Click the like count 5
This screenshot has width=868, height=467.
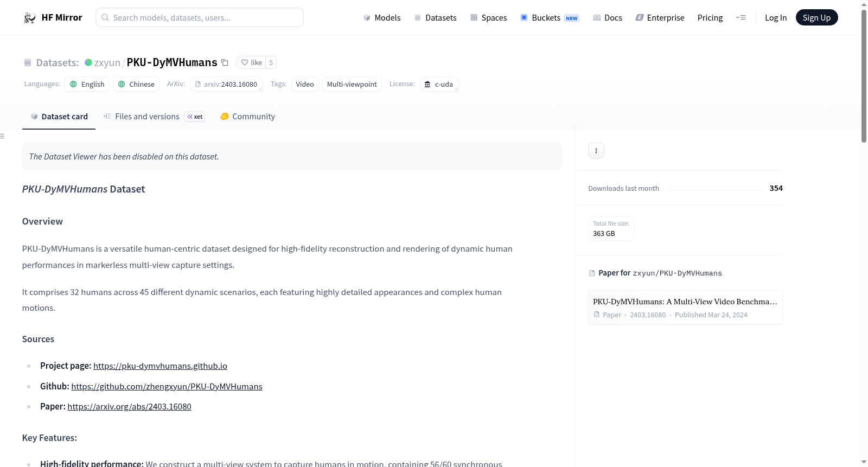coord(271,62)
